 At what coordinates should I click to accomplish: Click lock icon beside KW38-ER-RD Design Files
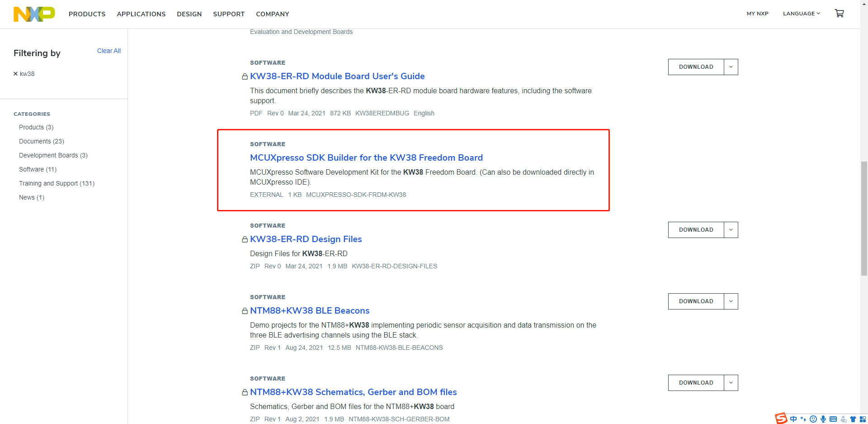[245, 239]
